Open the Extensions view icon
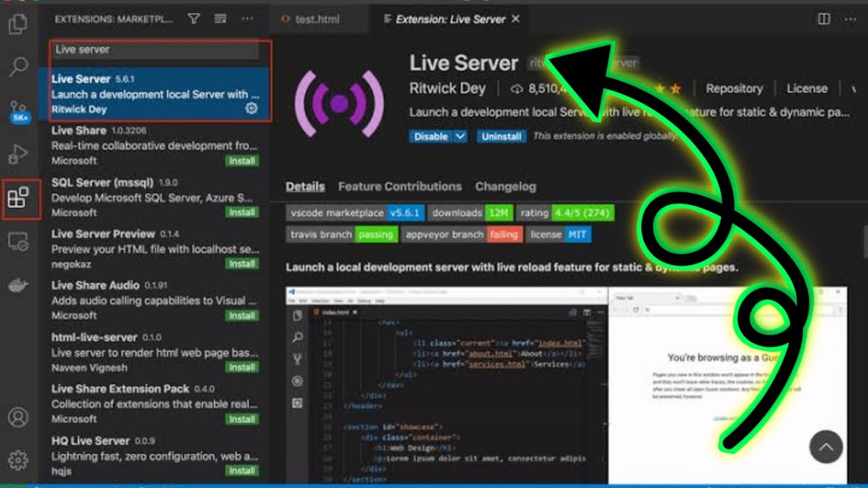This screenshot has height=488, width=868. click(x=18, y=199)
